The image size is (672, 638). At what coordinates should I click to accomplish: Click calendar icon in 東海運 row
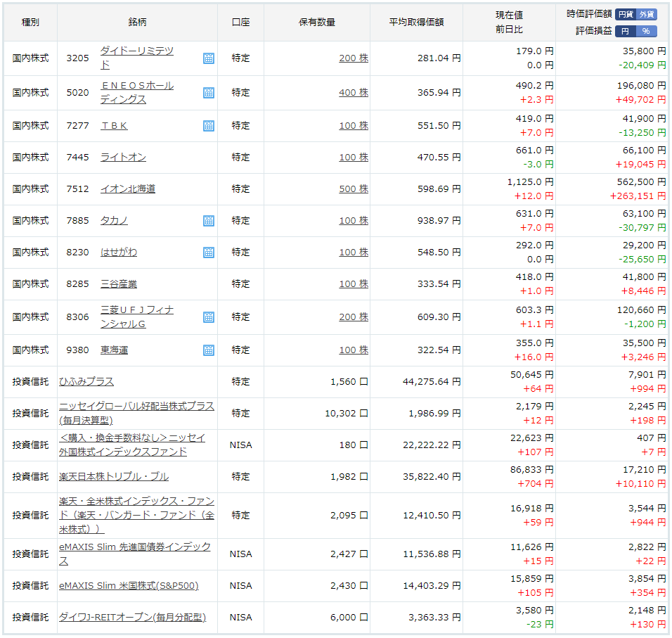209,350
